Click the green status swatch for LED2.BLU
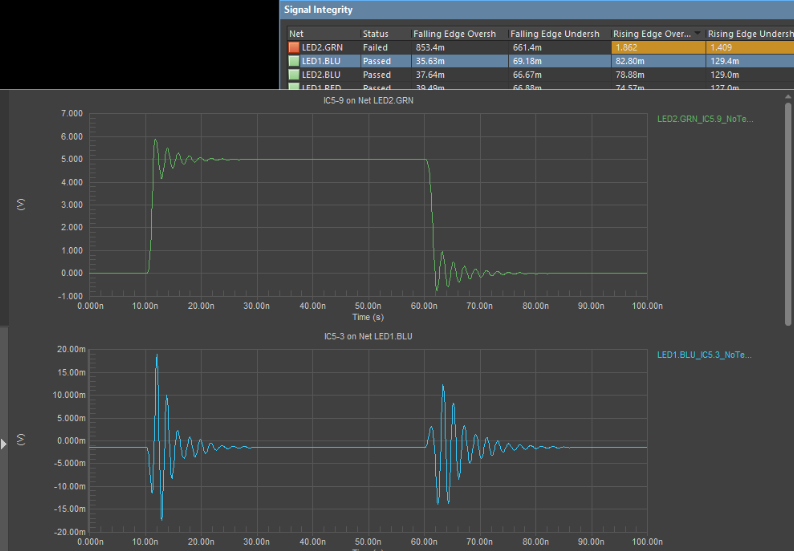 (294, 75)
